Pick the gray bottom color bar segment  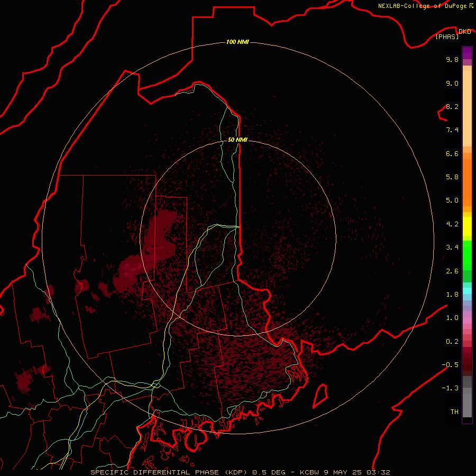tap(467, 405)
